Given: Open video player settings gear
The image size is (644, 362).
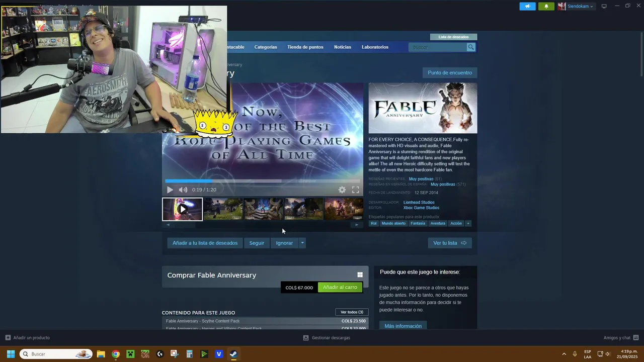Looking at the screenshot, I should [342, 190].
